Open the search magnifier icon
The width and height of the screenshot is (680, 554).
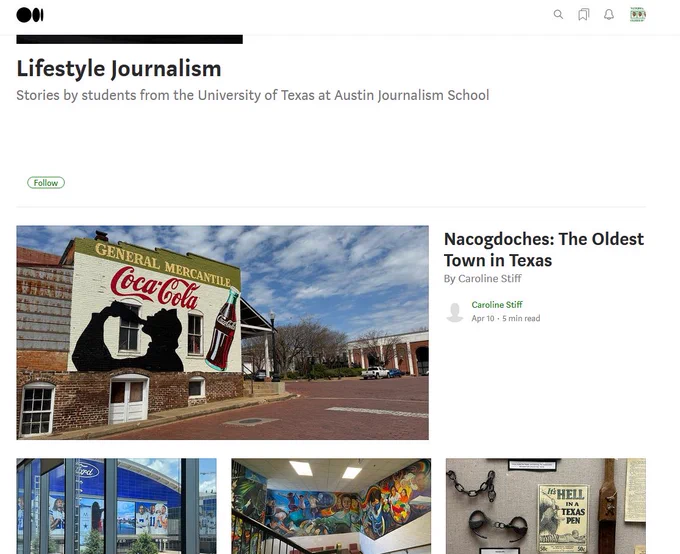click(x=558, y=15)
